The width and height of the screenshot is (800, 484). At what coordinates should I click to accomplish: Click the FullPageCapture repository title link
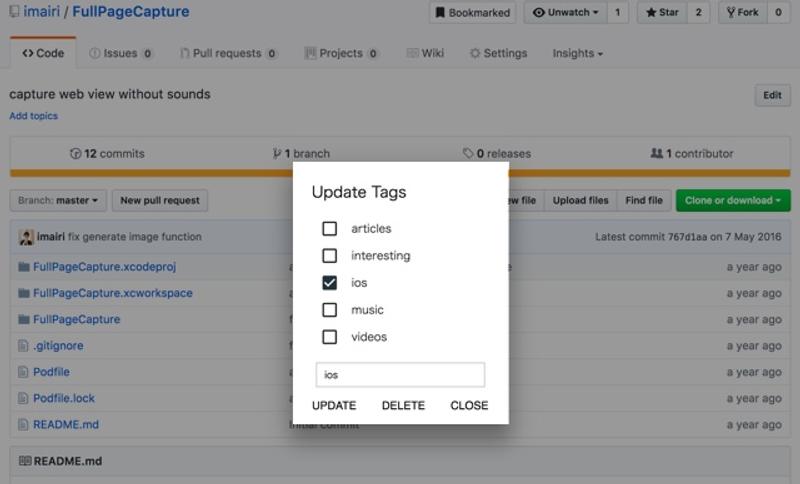tap(131, 12)
